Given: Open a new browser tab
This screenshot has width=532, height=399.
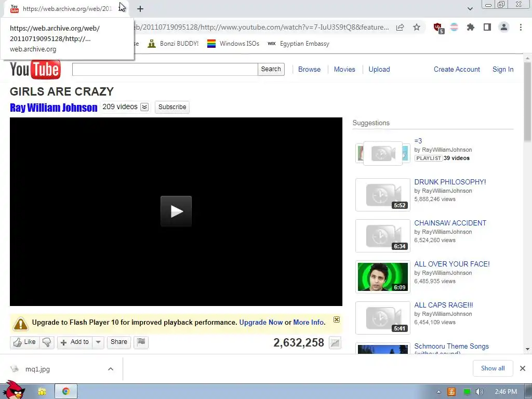Looking at the screenshot, I should point(140,9).
